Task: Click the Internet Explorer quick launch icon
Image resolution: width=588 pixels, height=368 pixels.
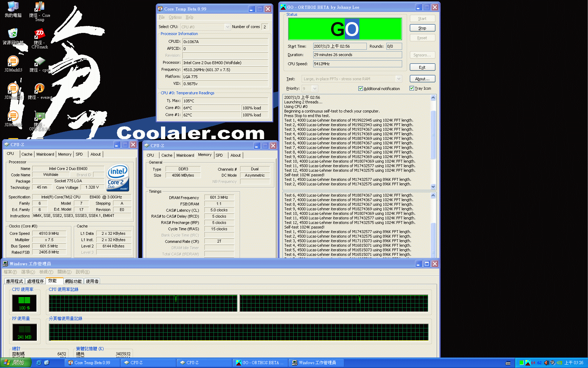Action: coord(39,363)
